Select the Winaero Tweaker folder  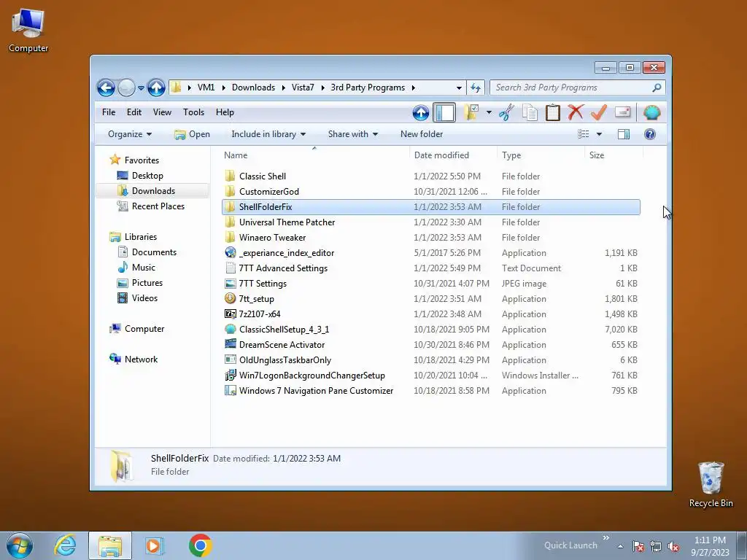(x=430, y=238)
